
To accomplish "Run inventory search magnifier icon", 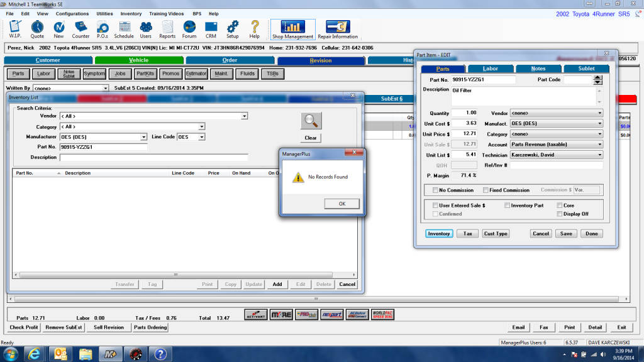I will [x=311, y=121].
